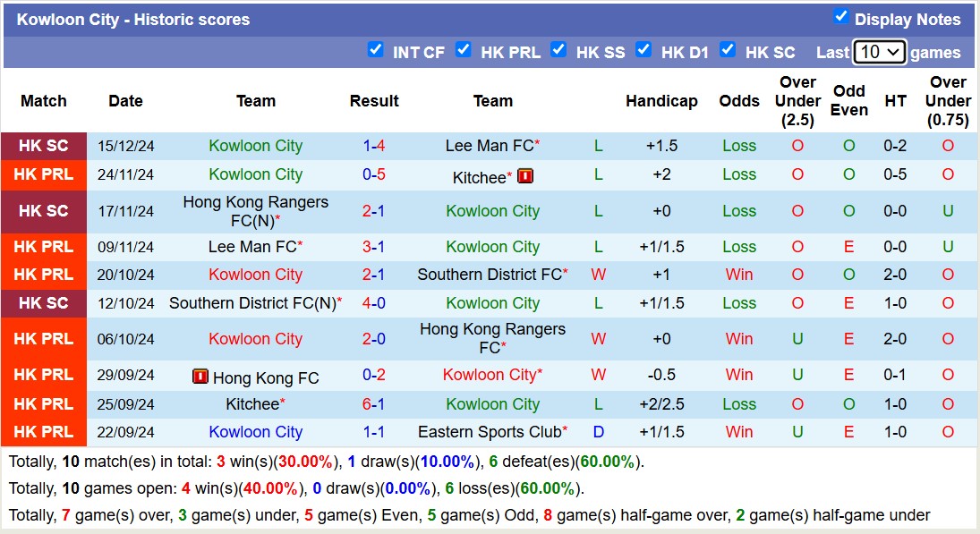This screenshot has height=534, width=980.
Task: Click the red card icon beside Kitchee
Action: pos(525,176)
